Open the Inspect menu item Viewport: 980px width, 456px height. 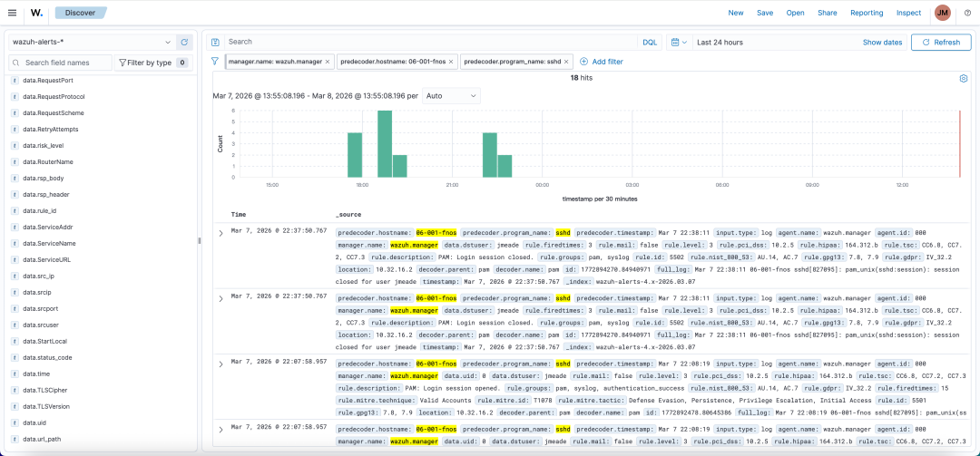908,13
